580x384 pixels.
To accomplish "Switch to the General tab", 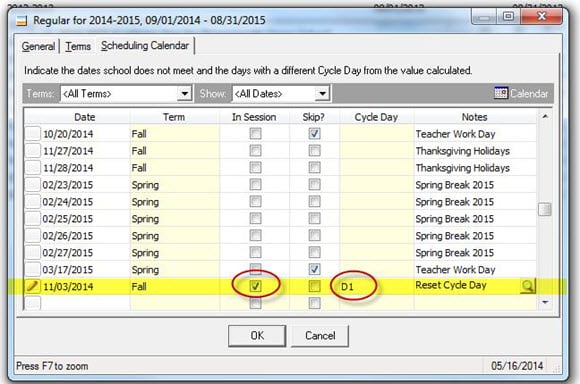I will 38,47.
